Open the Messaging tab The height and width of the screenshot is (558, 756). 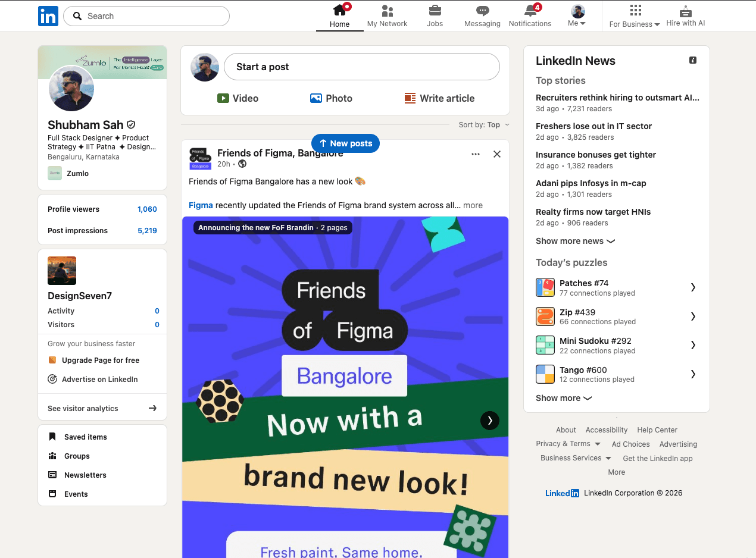pyautogui.click(x=482, y=16)
